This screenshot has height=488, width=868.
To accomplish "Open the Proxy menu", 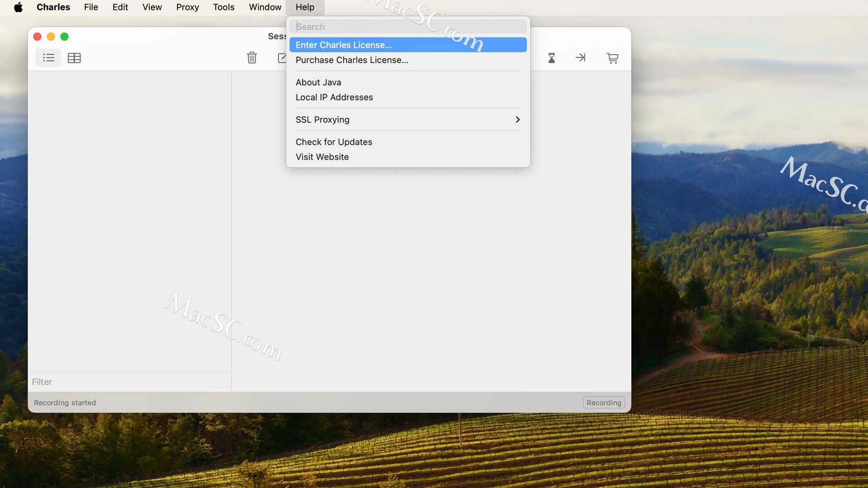I will (x=188, y=7).
